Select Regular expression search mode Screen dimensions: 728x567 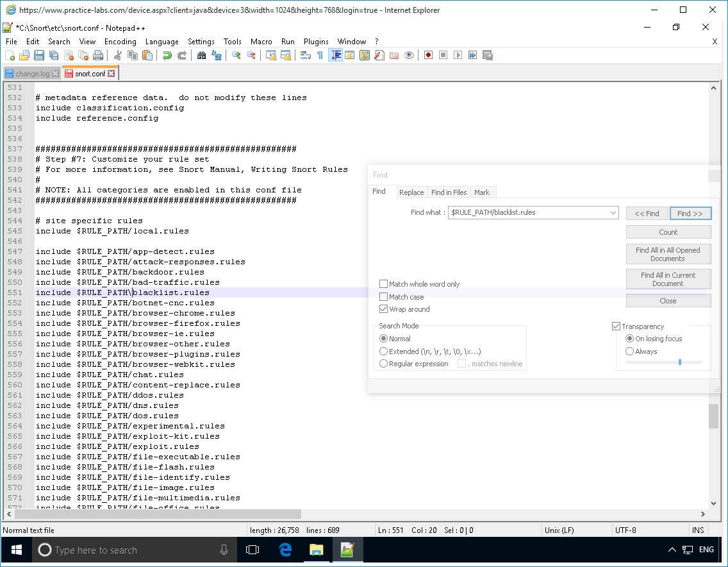[384, 364]
